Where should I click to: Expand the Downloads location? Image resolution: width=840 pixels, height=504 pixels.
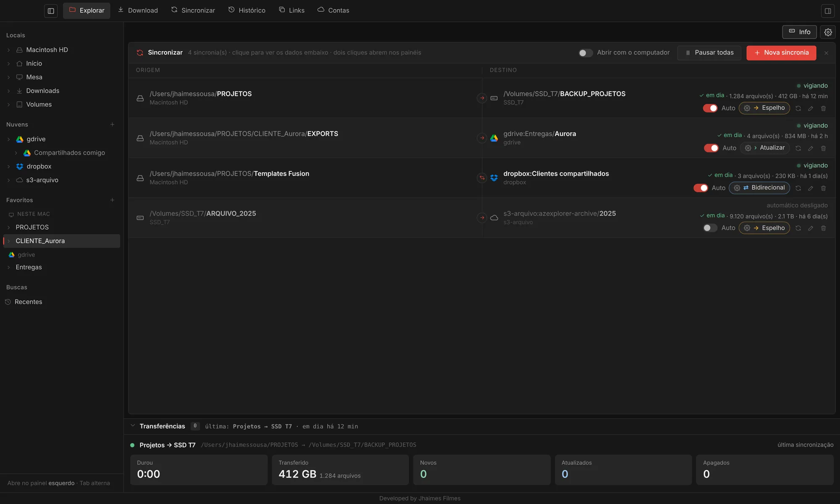point(8,91)
